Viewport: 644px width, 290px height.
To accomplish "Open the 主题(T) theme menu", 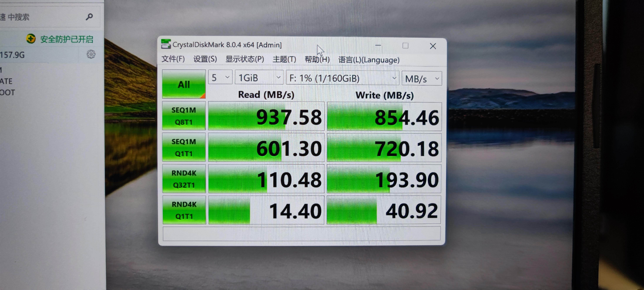I will (284, 59).
